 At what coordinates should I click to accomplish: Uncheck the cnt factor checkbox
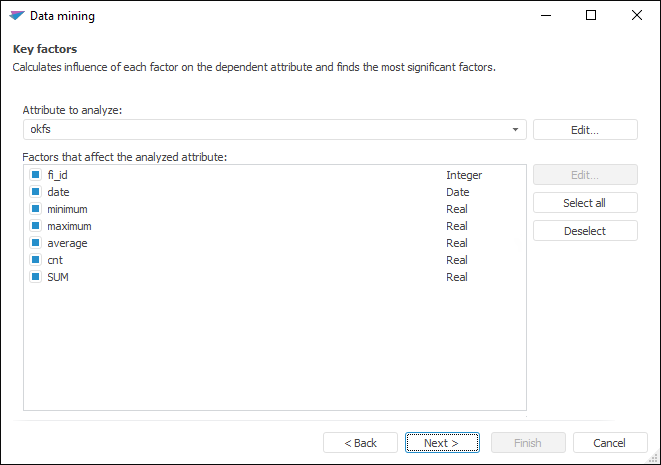35,260
